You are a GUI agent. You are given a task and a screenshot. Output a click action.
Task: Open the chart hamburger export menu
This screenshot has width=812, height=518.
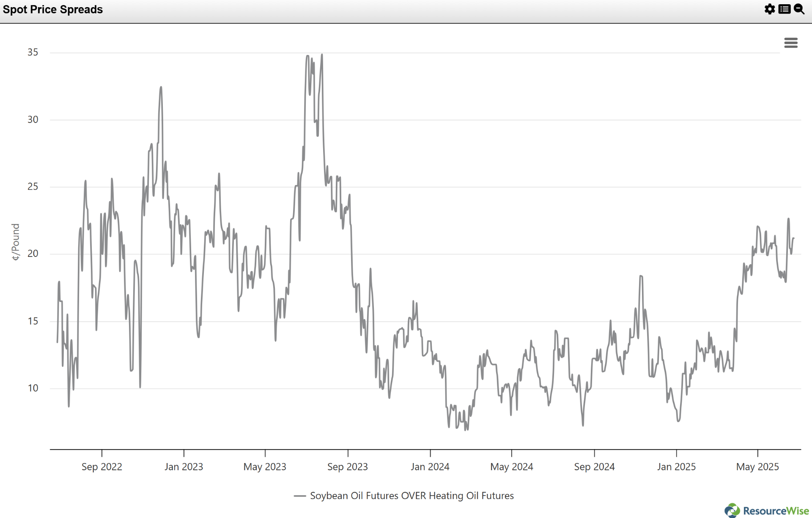pyautogui.click(x=791, y=43)
